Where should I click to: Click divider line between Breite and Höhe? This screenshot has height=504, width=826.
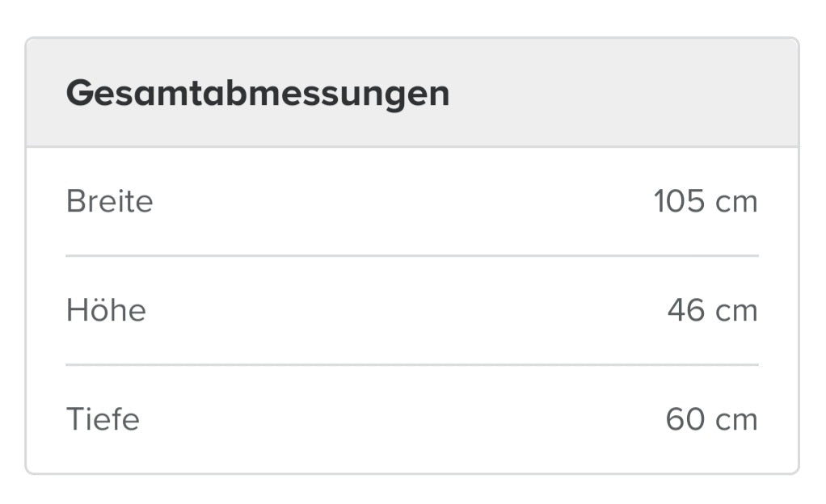click(x=412, y=255)
